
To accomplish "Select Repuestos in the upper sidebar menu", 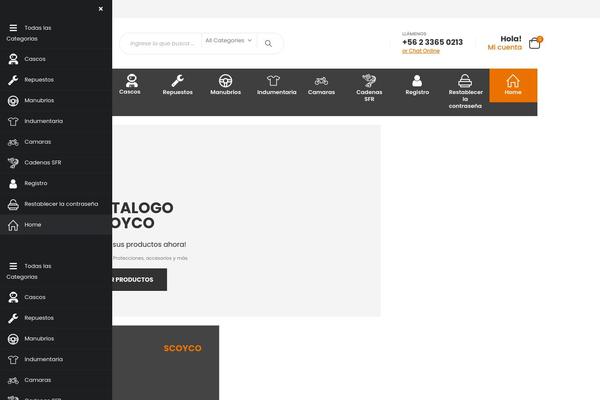I will click(x=56, y=80).
